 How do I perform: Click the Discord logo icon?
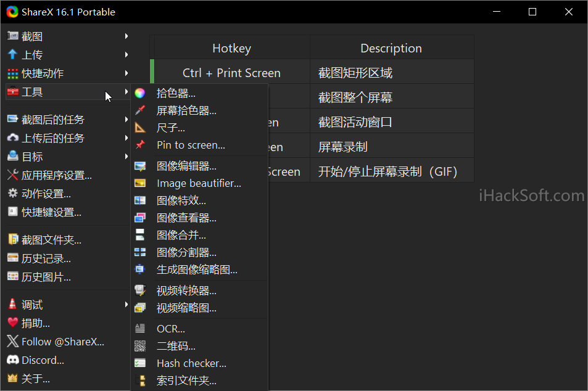[x=13, y=360]
